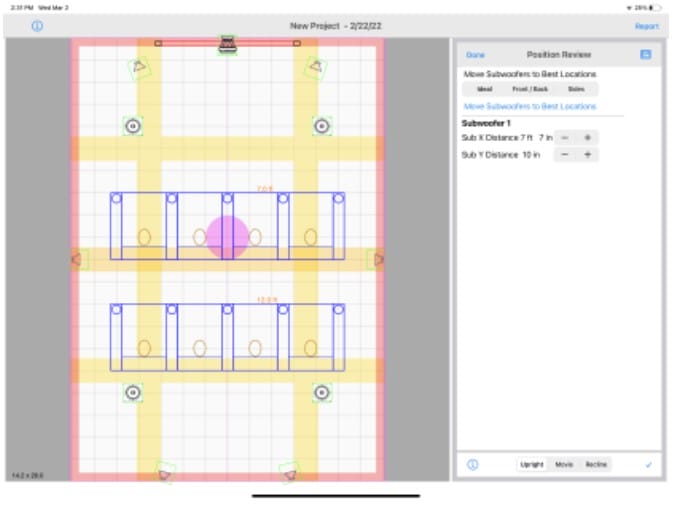Tap the blue checkmark at panel bottom

(x=648, y=465)
